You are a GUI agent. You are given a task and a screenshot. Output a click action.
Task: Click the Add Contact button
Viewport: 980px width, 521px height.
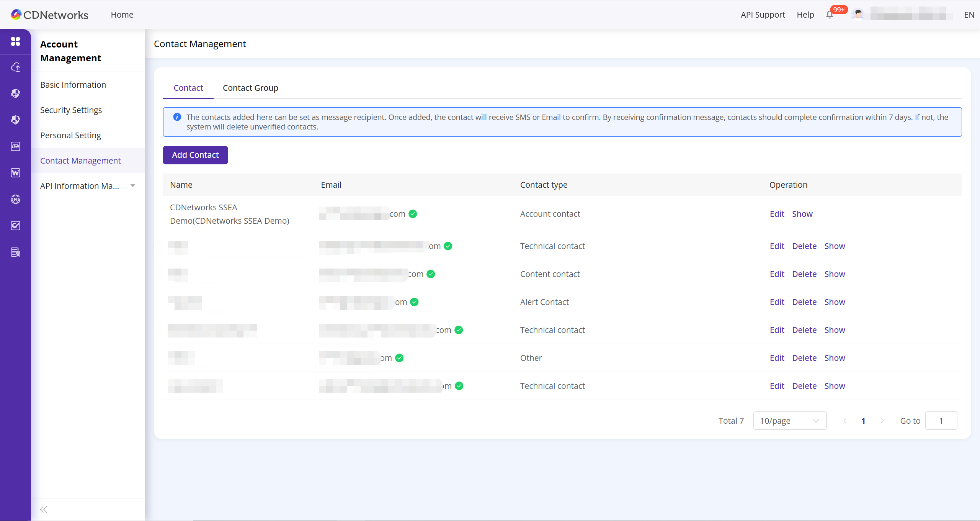tap(195, 155)
